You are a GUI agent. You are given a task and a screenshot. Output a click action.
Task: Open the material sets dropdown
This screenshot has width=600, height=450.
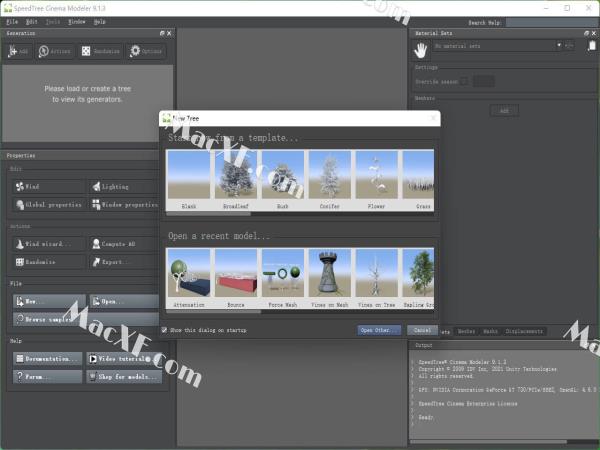[x=498, y=46]
